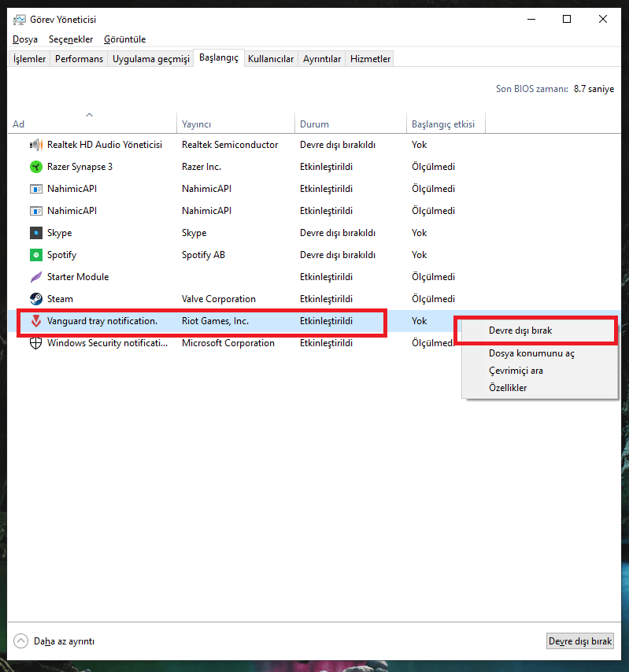Select the Steam entry name

(60, 299)
